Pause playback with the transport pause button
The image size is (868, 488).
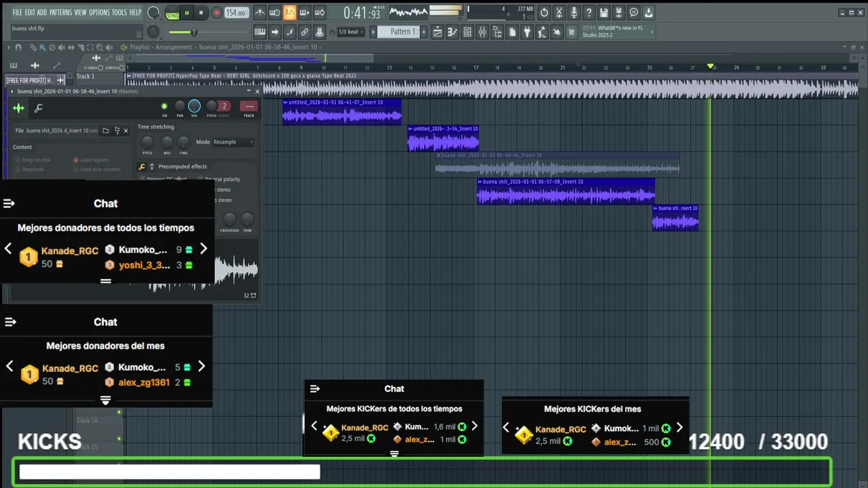(x=186, y=13)
